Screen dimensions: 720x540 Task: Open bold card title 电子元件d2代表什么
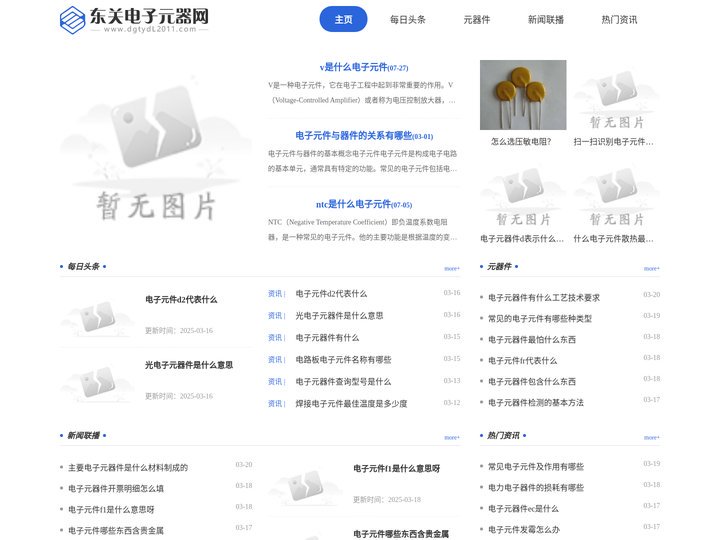coord(181,299)
